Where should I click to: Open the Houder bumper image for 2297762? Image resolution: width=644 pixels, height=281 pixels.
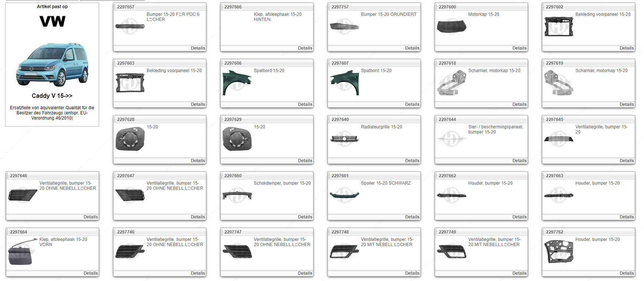coord(559,252)
